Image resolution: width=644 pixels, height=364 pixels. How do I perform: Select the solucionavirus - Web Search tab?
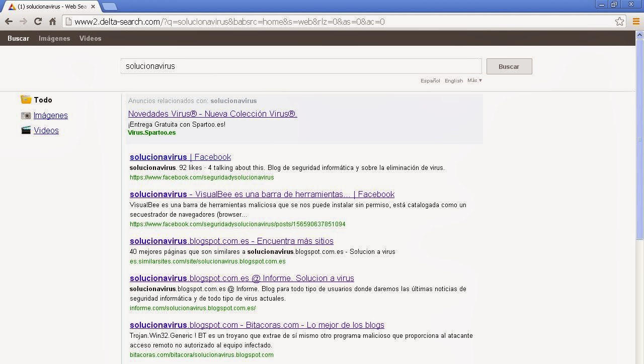[52, 7]
